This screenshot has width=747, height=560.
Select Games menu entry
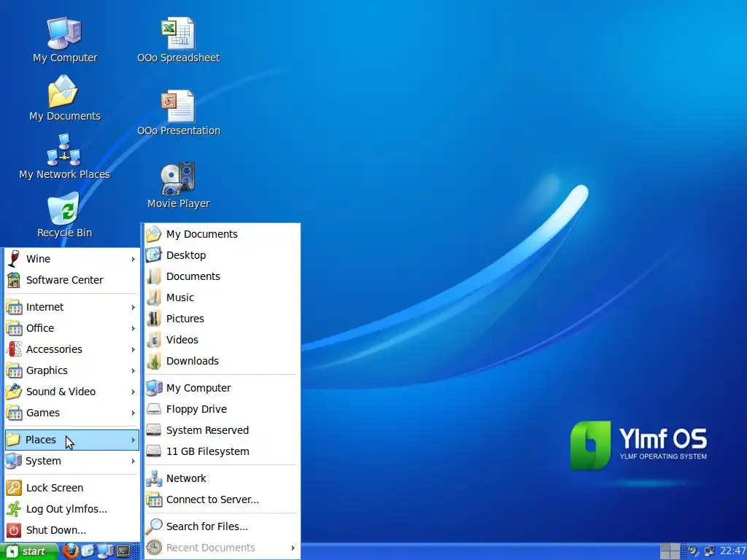(x=72, y=413)
